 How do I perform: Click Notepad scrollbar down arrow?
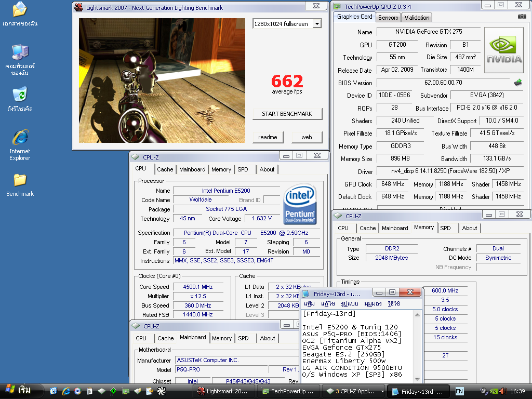click(x=418, y=379)
